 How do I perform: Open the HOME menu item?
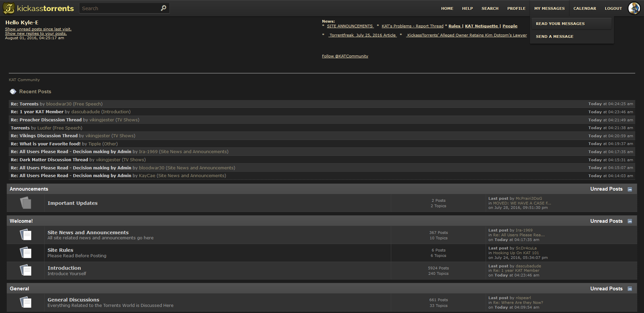[x=447, y=8]
